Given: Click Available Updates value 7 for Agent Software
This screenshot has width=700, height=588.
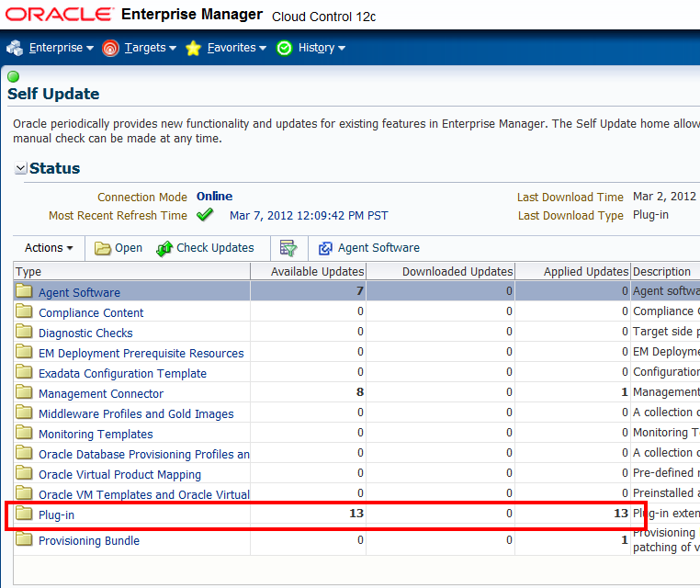Looking at the screenshot, I should click(360, 291).
